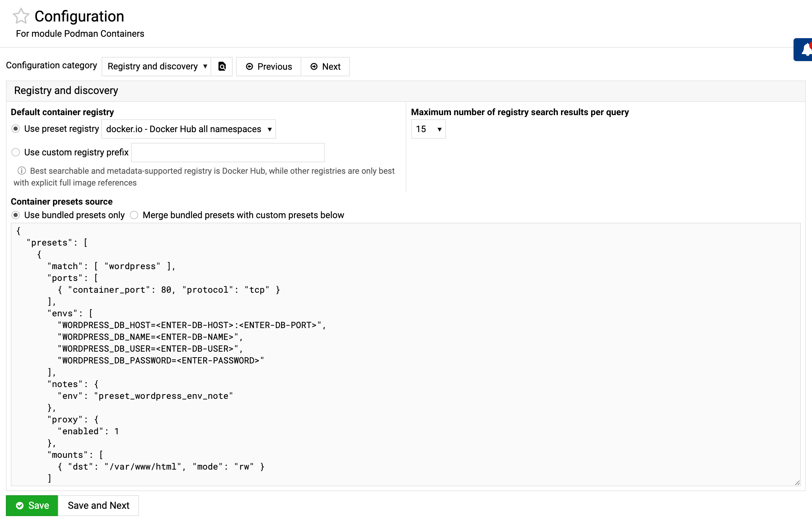Select Use preset registry option

pyautogui.click(x=16, y=129)
